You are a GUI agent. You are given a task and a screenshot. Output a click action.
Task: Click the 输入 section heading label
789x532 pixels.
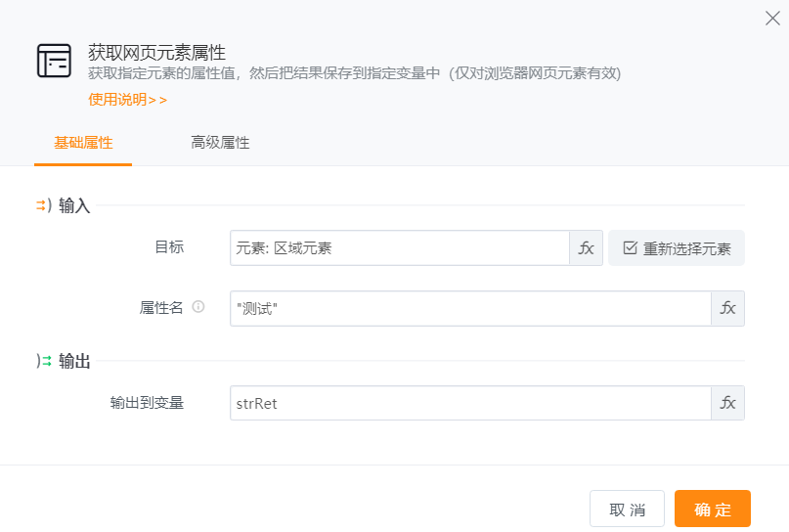[74, 205]
